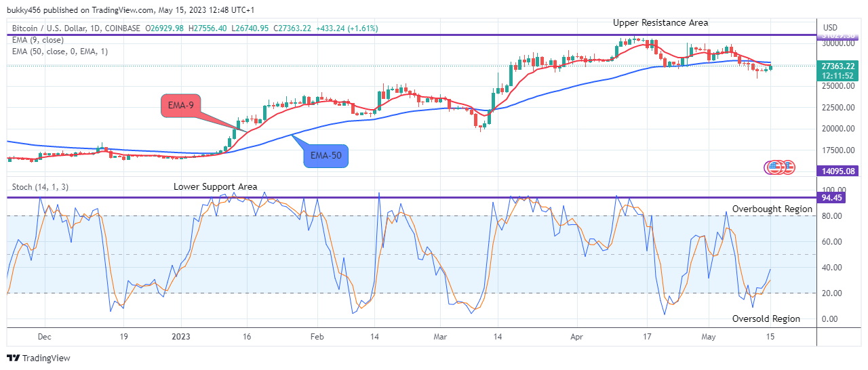The image size is (868, 370).
Task: Select the red EMA-9 callout label
Action: 182,107
